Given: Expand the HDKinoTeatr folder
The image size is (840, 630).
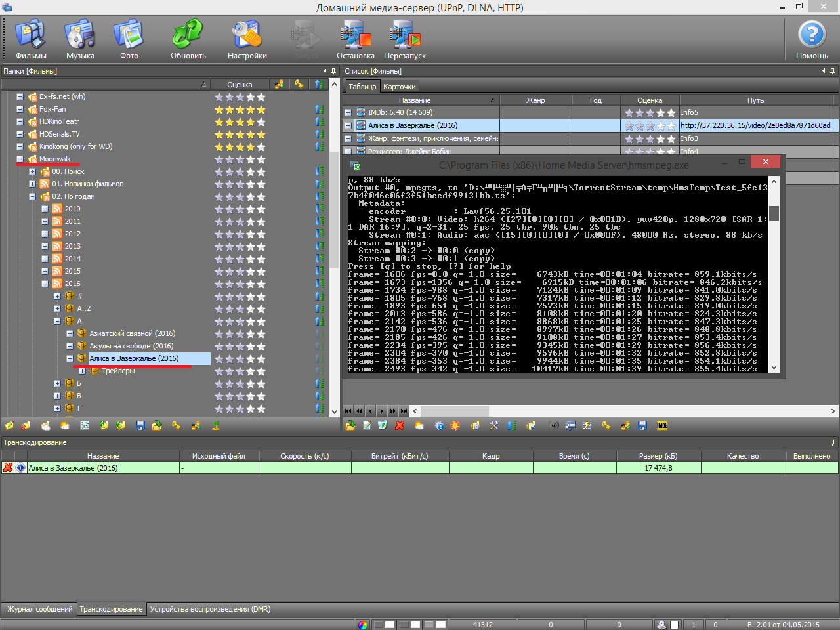Looking at the screenshot, I should [x=20, y=121].
